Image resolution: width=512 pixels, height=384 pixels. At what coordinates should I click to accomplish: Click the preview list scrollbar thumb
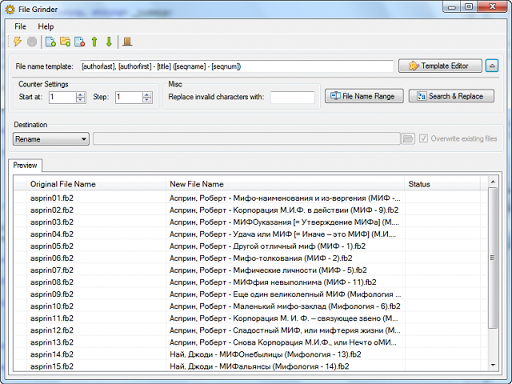pyautogui.click(x=492, y=258)
